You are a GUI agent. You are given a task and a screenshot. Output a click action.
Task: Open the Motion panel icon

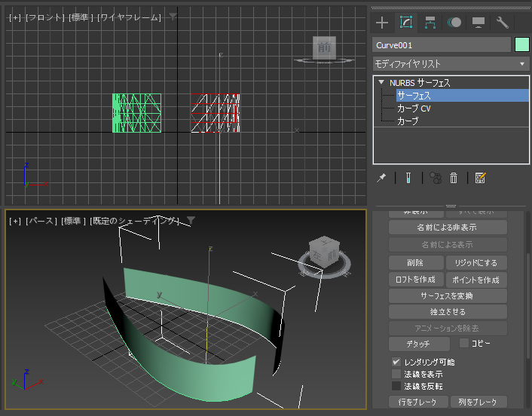[x=454, y=22]
